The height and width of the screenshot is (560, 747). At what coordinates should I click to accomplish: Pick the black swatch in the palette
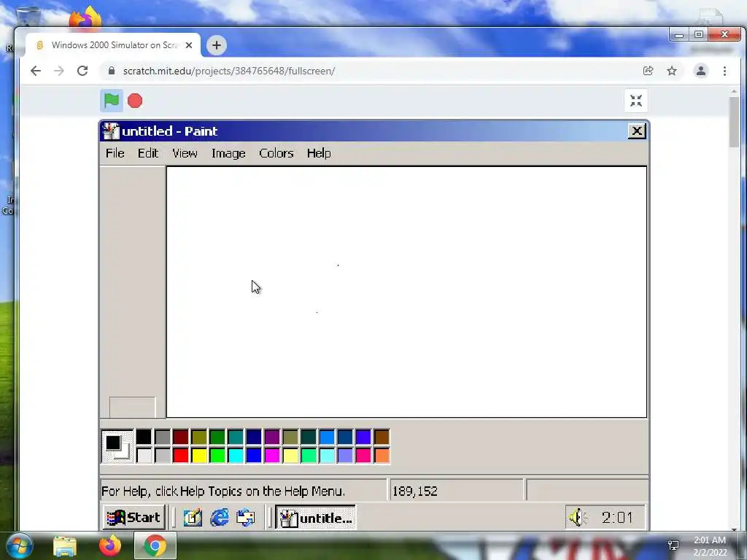pos(144,437)
